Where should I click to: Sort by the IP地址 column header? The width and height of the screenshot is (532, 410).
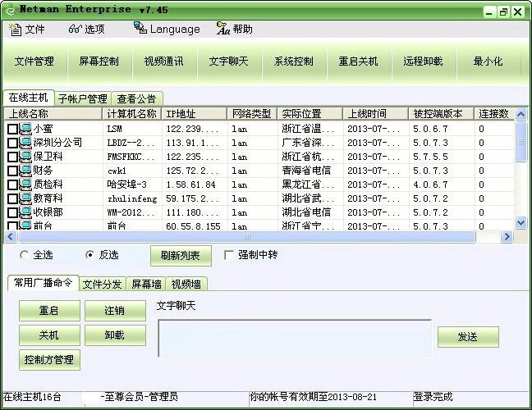click(195, 114)
